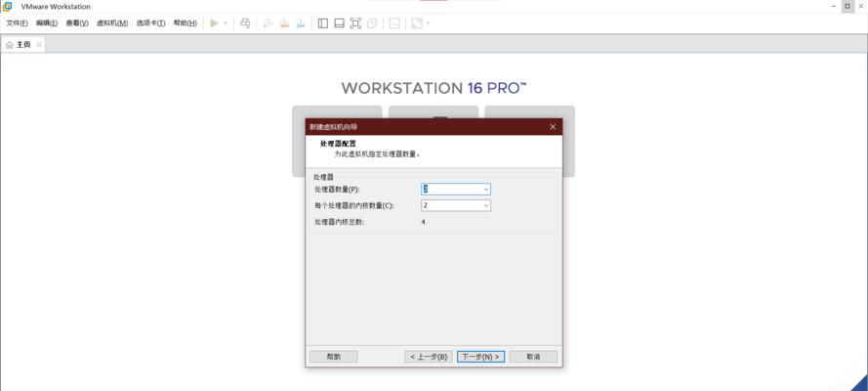
Task: Open the 虚拟机(M) menu
Action: pos(112,23)
